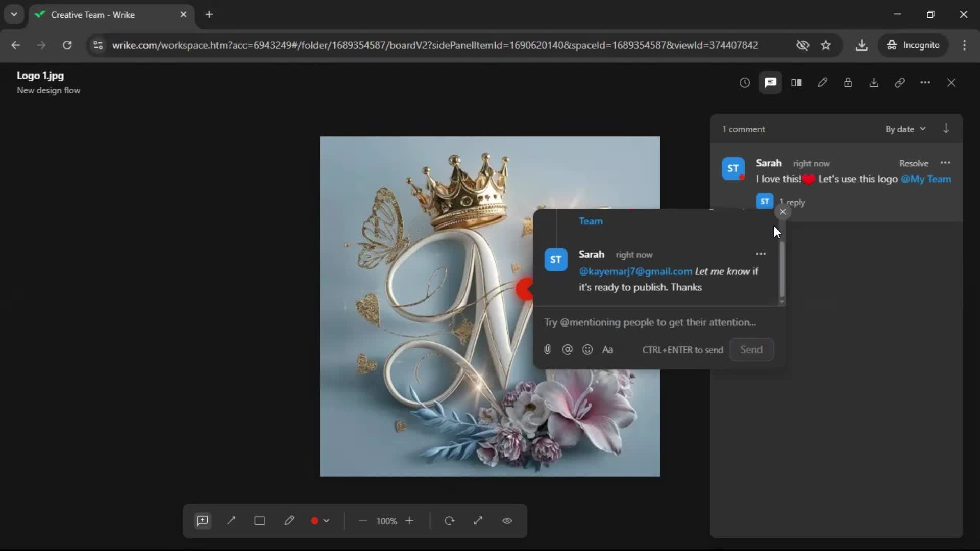Click the Team mention in popup
980x551 pixels.
click(591, 221)
